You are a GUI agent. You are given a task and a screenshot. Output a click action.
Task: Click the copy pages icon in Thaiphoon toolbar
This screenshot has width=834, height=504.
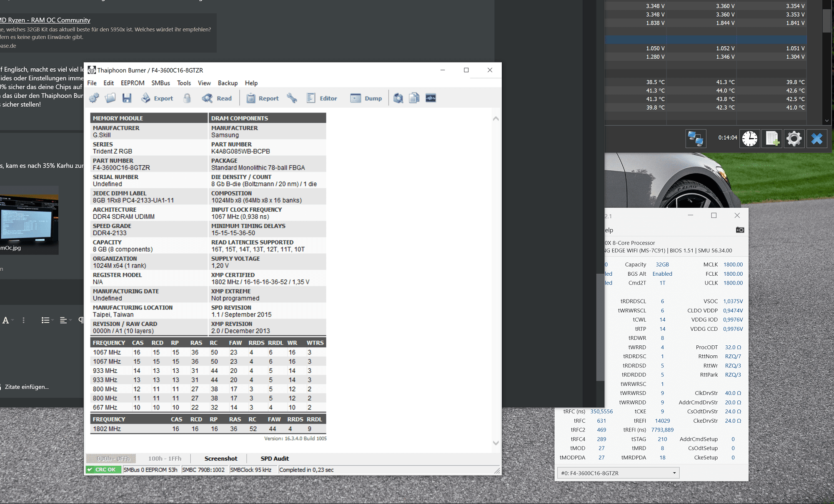point(414,98)
